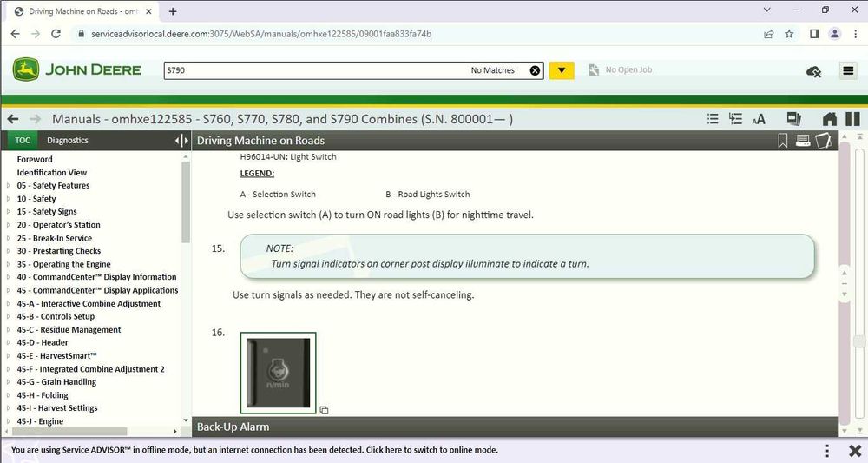868x463 pixels.
Task: Expand 35 - Operating the Engine section
Action: point(9,264)
